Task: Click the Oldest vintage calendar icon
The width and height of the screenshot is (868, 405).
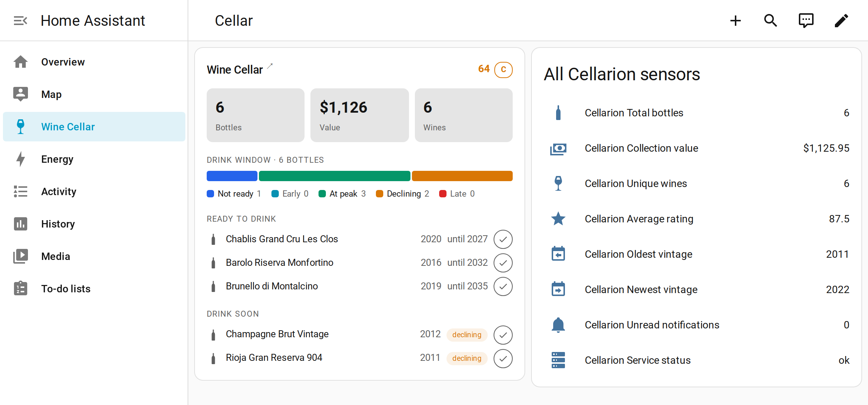Action: 558,254
